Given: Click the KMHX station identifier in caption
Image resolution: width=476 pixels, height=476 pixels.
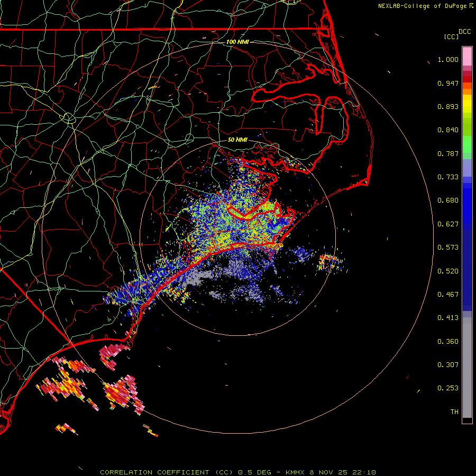Looking at the screenshot, I should point(295,472).
